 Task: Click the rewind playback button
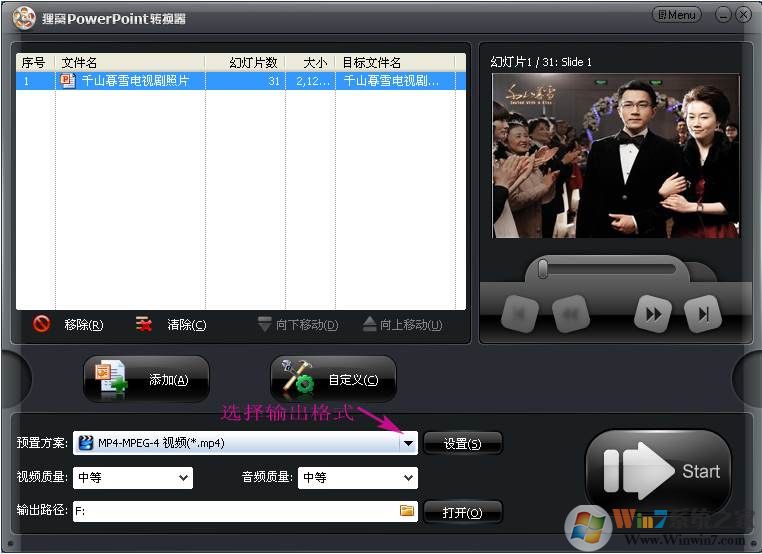point(570,314)
